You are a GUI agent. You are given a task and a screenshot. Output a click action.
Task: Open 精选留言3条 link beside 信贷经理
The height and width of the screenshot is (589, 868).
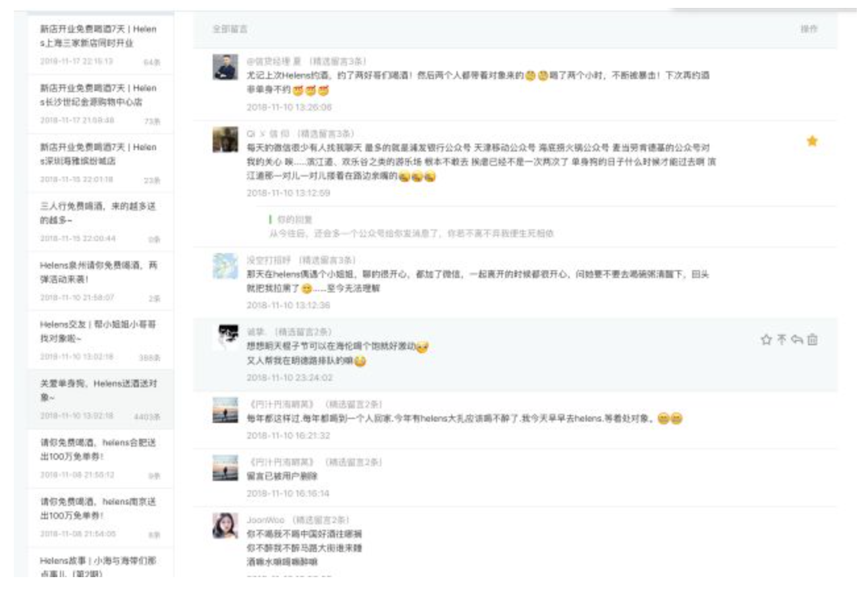point(339,61)
